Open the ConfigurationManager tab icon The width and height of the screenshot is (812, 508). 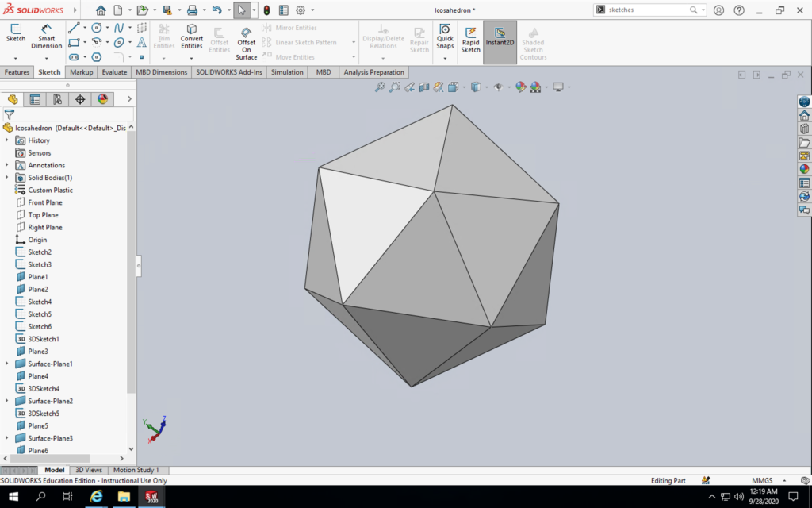[57, 99]
